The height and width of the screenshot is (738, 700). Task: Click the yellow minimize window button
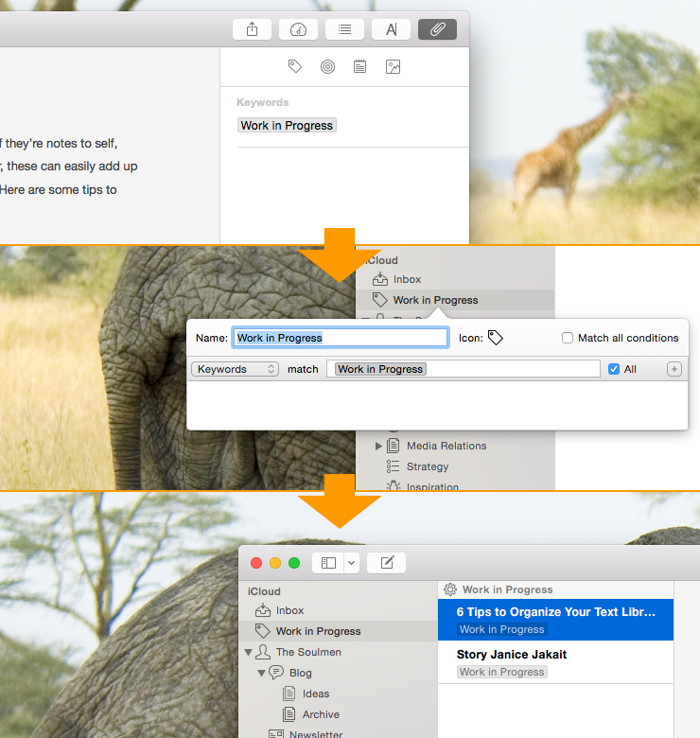(x=275, y=563)
